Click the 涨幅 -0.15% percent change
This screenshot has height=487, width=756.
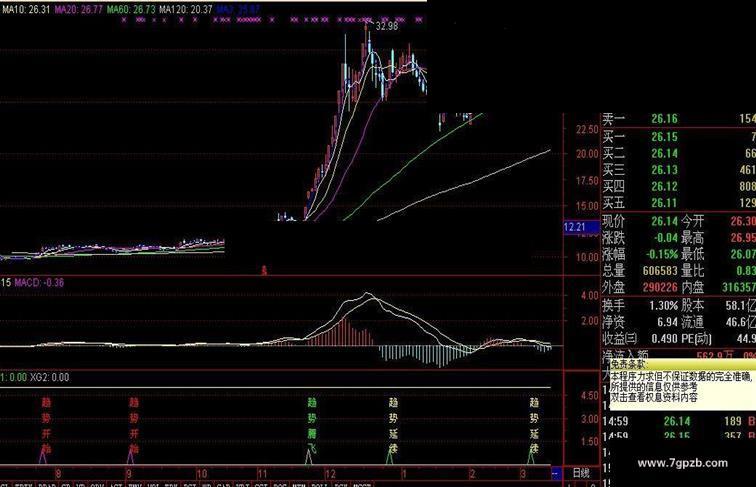(661, 254)
